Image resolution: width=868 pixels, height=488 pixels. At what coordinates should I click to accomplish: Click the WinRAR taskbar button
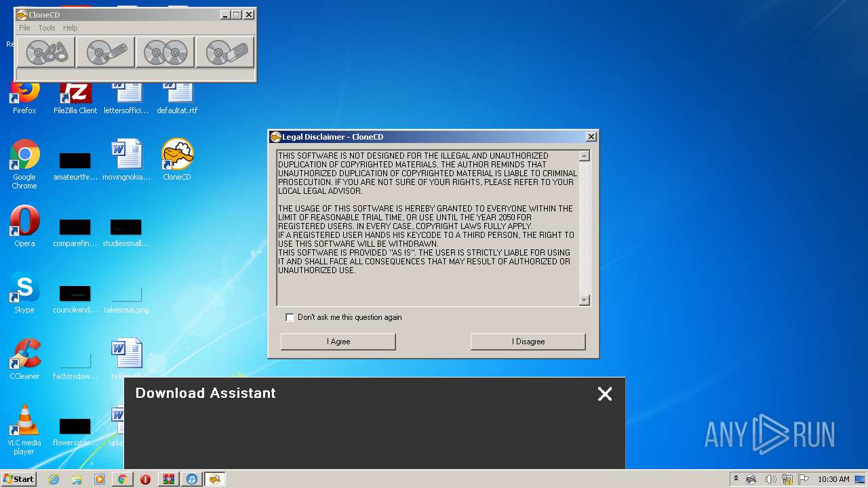(x=168, y=479)
